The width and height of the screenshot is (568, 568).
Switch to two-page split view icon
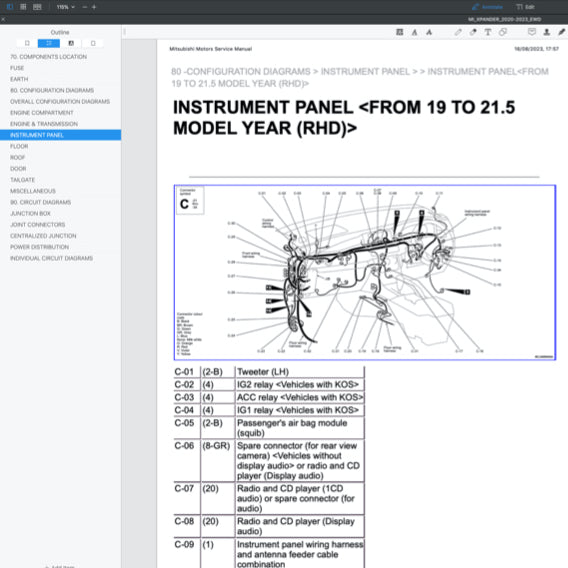37,7
